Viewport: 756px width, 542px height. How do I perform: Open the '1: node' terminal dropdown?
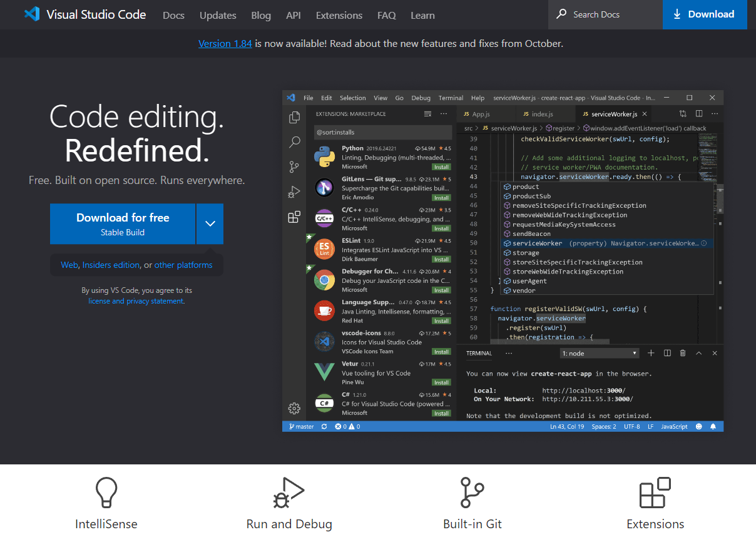coord(599,353)
